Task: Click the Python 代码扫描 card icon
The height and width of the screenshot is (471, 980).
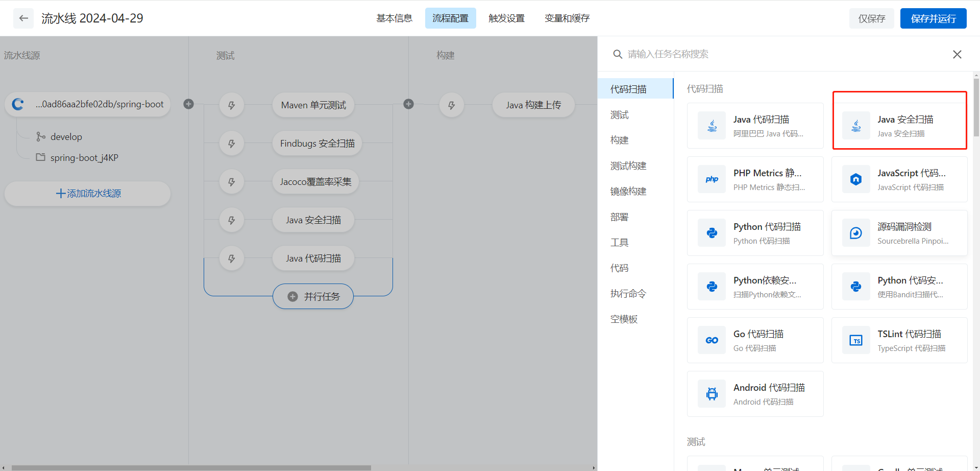Action: coord(712,233)
